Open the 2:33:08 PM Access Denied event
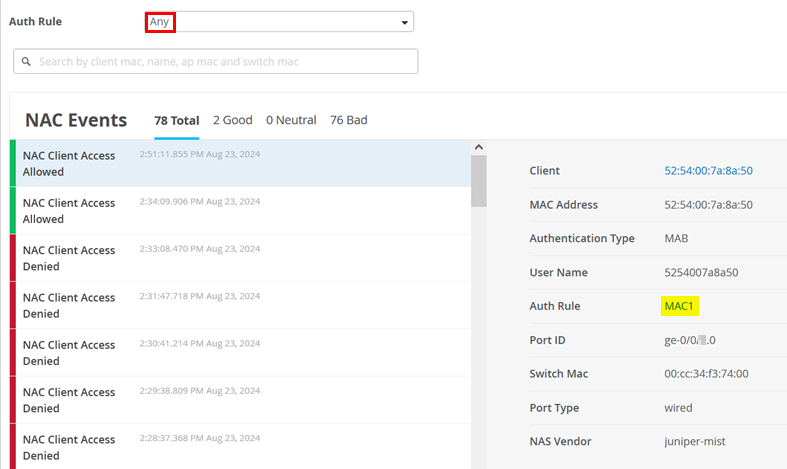Image resolution: width=787 pixels, height=469 pixels. tap(240, 258)
